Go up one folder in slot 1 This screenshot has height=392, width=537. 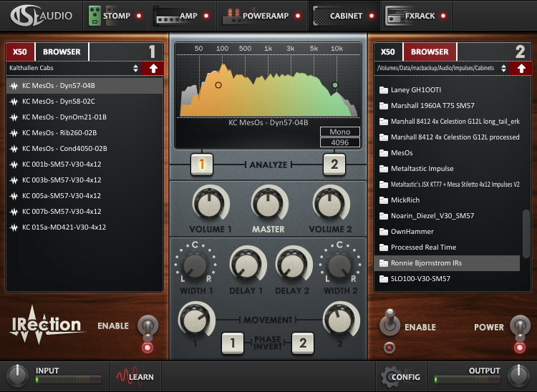(x=153, y=68)
